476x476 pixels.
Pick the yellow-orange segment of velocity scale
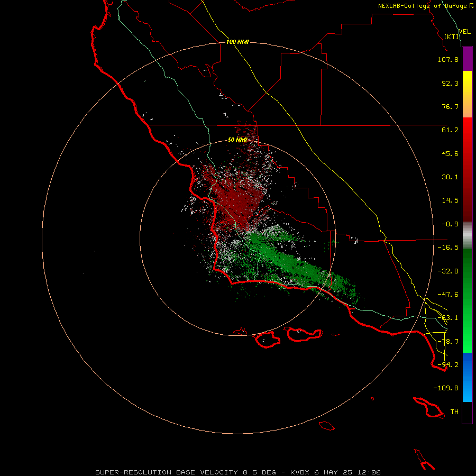[467, 94]
